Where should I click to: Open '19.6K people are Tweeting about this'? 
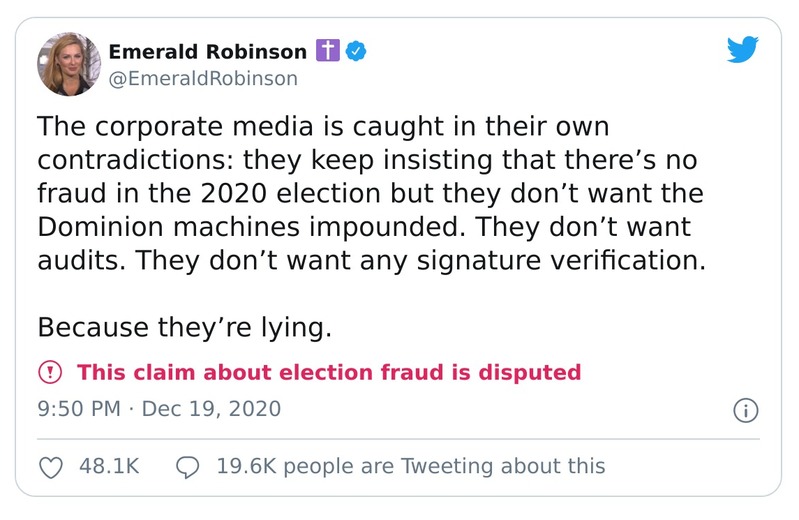(x=410, y=466)
